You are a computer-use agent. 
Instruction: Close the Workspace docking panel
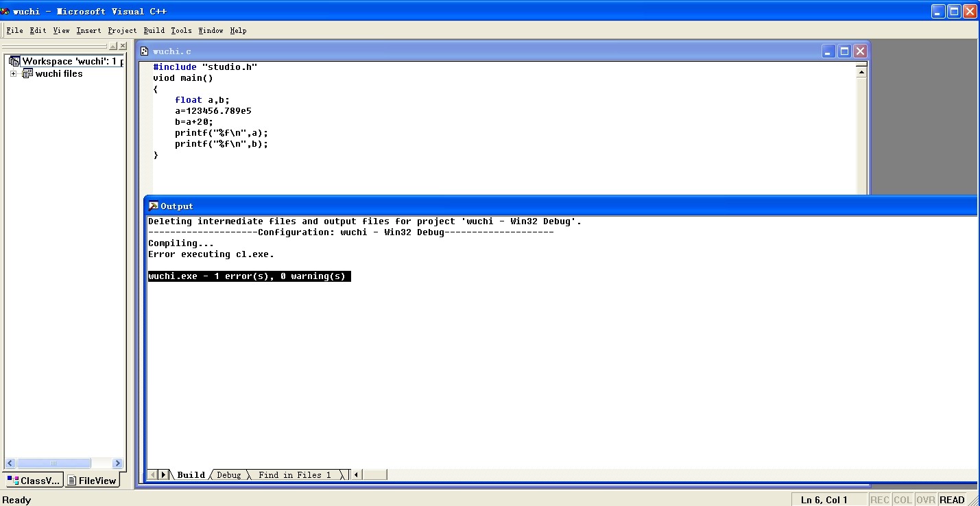(123, 46)
